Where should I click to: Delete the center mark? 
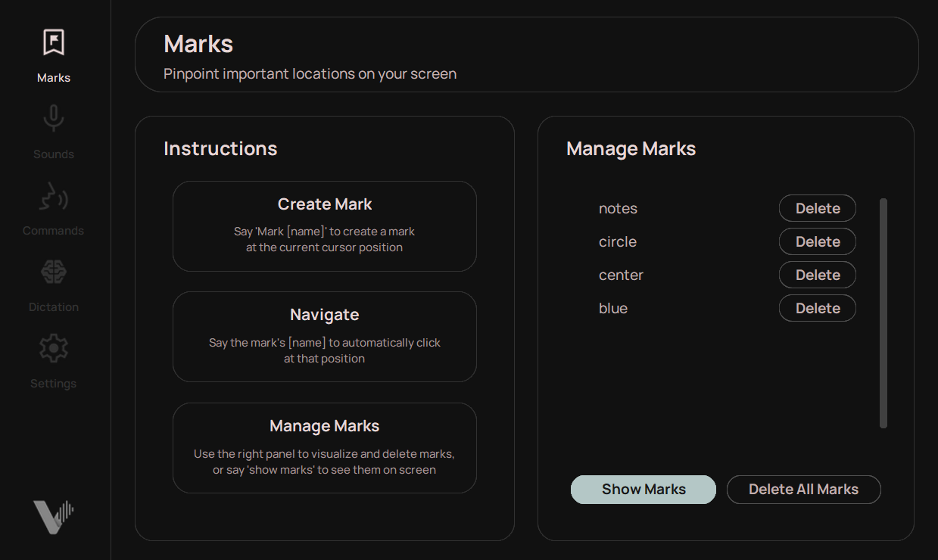817,275
